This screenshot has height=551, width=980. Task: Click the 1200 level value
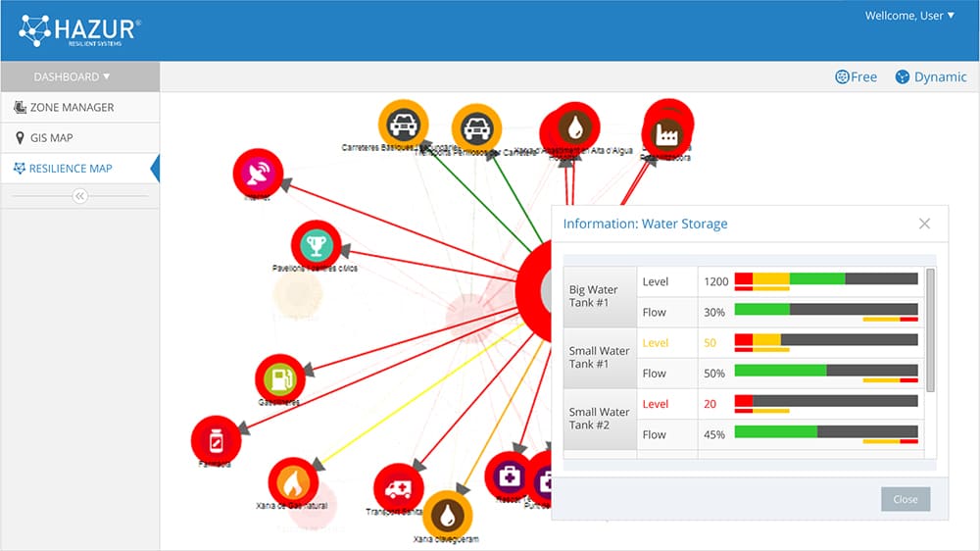[x=715, y=281]
